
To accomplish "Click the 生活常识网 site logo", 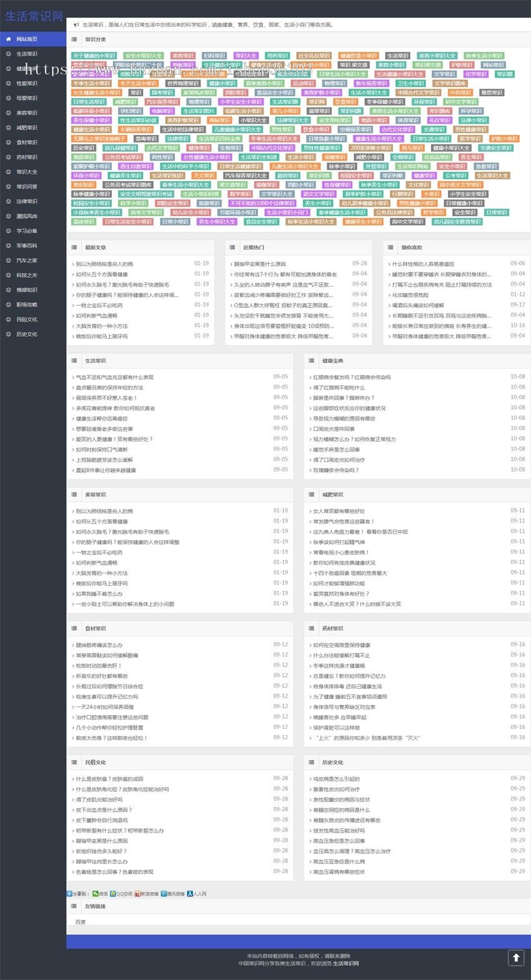I will click(x=34, y=16).
